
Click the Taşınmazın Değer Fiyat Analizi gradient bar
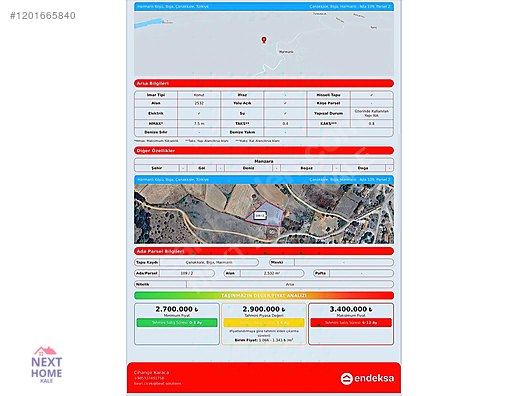264,295
